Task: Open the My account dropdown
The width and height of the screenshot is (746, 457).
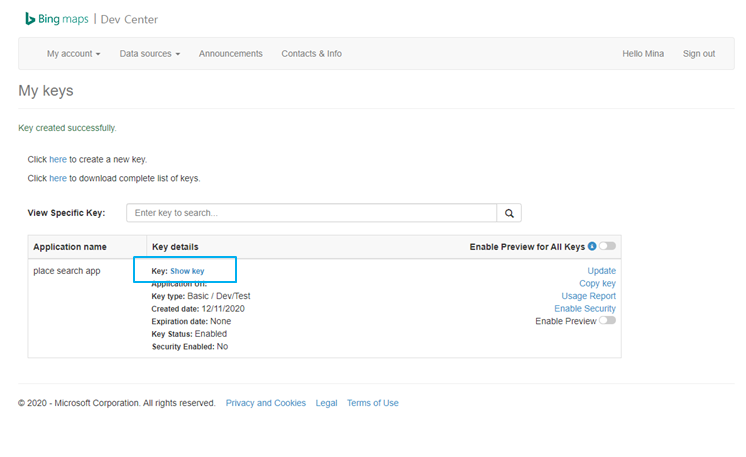Action: point(73,54)
